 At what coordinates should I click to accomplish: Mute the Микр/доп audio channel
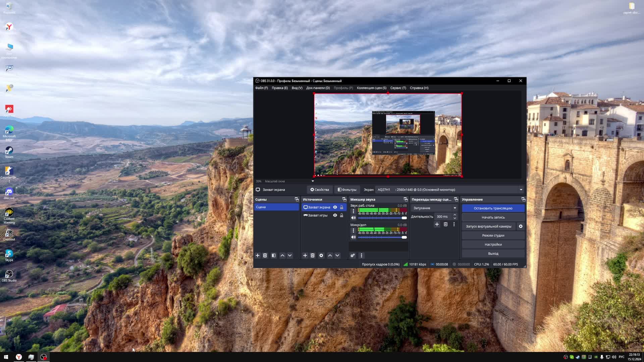(353, 237)
